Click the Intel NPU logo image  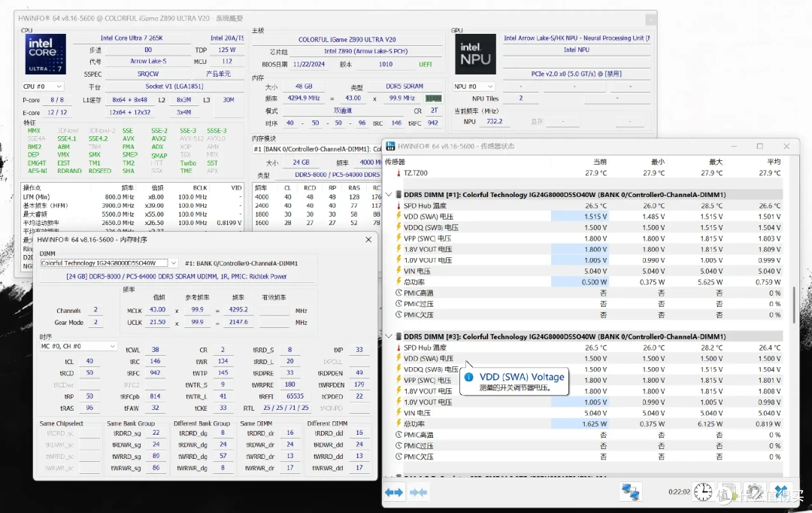[x=475, y=54]
